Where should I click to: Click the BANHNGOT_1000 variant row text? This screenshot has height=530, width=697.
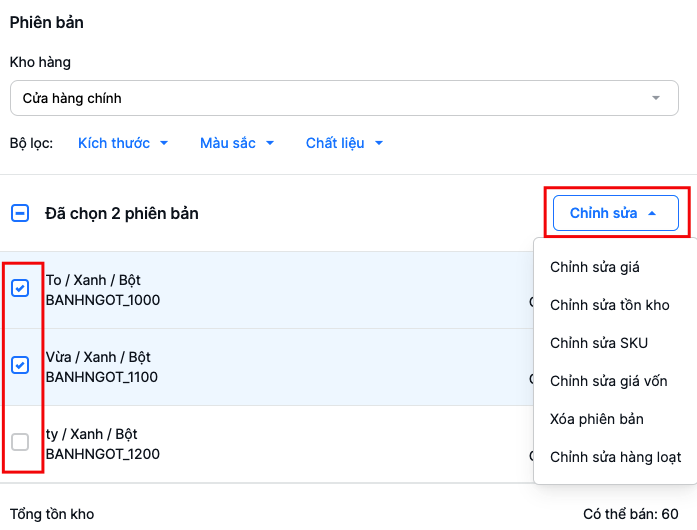pos(103,300)
